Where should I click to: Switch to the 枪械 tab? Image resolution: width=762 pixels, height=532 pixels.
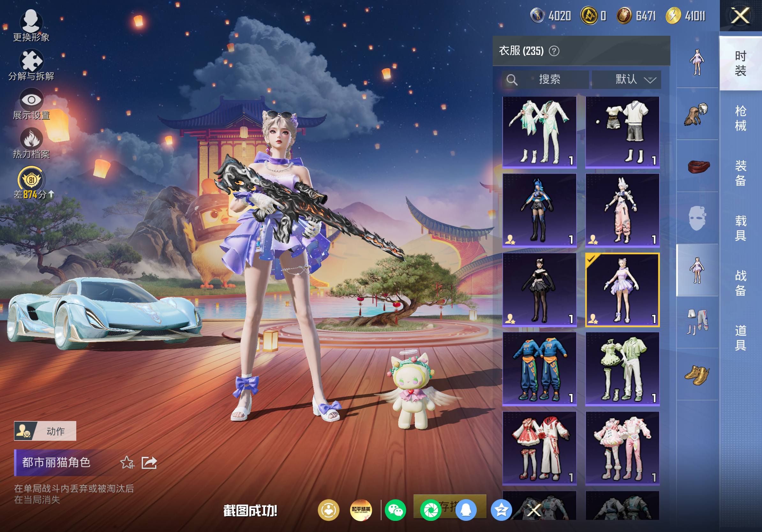(741, 118)
